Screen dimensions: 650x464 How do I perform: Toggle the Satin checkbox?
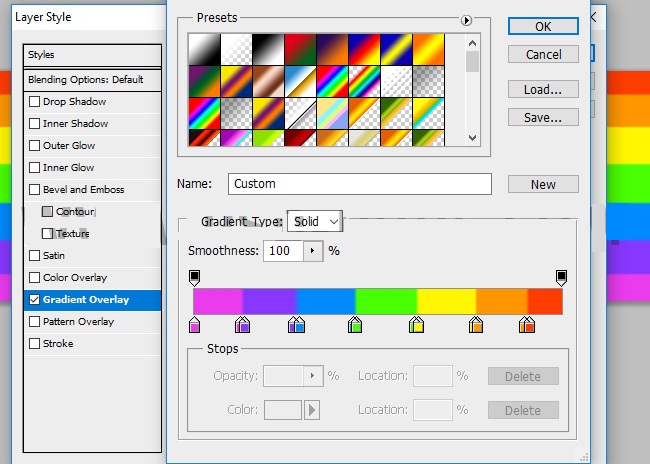34,255
